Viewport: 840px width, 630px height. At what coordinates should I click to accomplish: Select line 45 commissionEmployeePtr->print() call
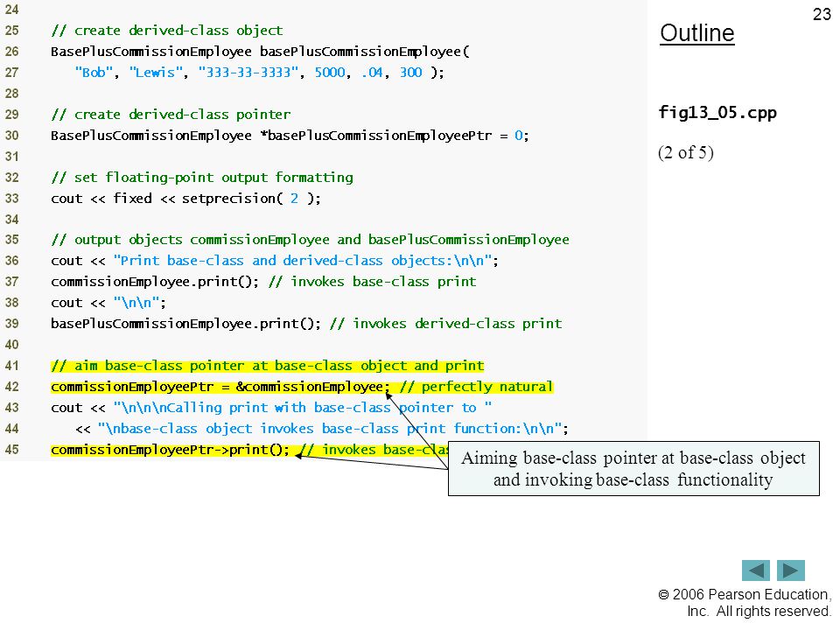pos(171,450)
